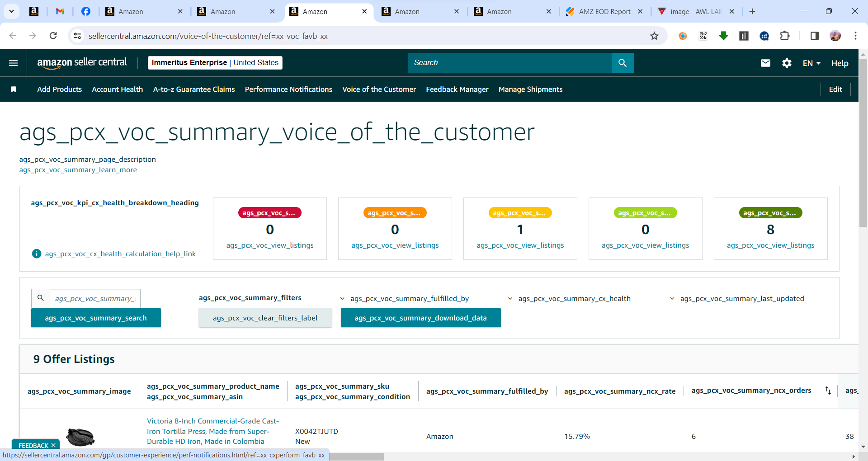This screenshot has width=868, height=461.
Task: Click the info icon near health calculation link
Action: tap(37, 254)
